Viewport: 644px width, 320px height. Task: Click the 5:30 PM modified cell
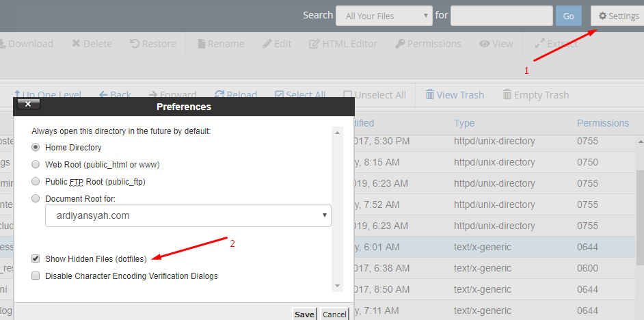coord(381,141)
